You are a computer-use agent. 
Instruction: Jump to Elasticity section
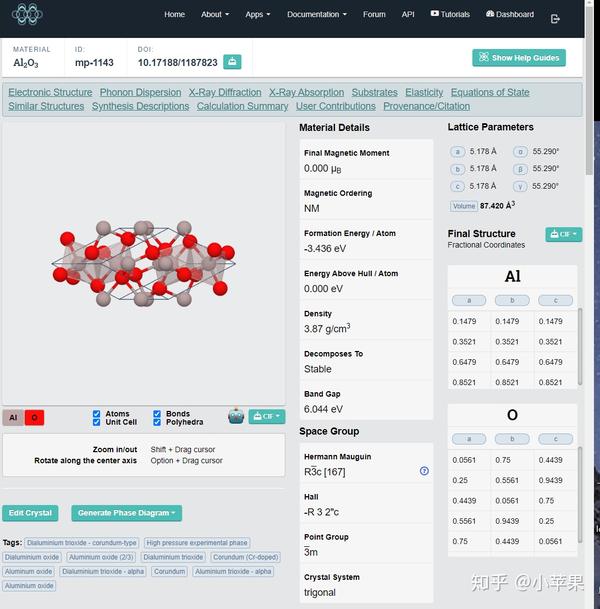(424, 92)
